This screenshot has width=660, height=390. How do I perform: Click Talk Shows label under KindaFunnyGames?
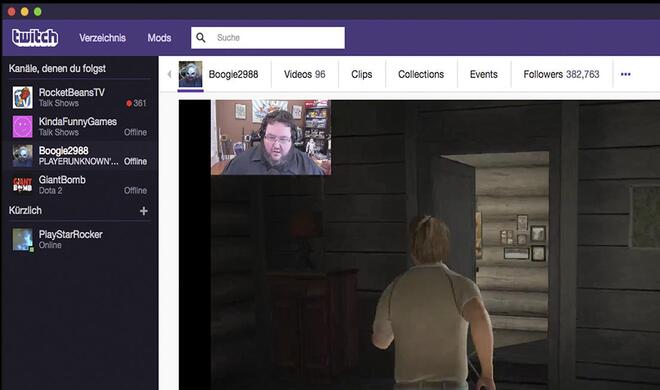click(59, 132)
